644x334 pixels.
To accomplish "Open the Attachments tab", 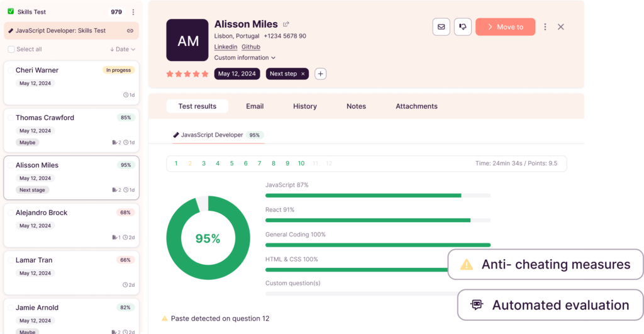I will coord(416,106).
